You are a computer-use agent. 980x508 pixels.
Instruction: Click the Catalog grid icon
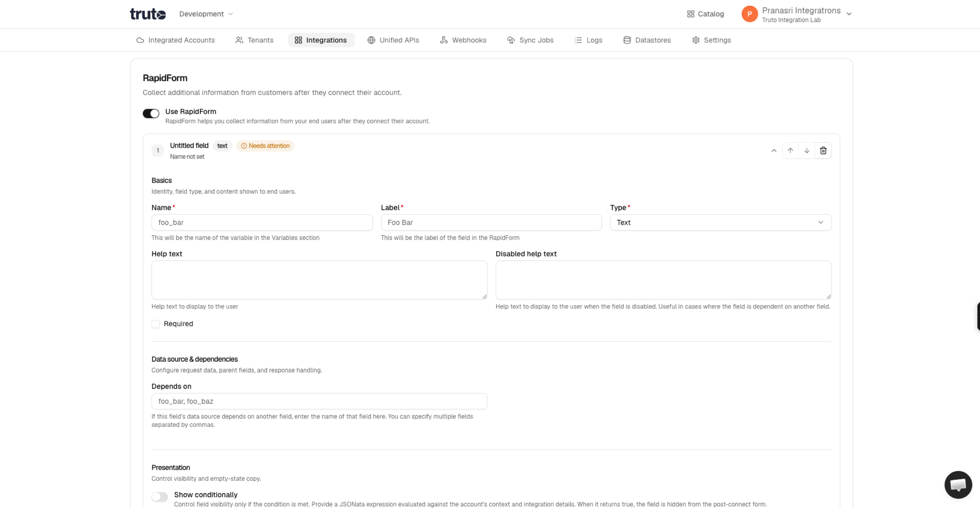click(x=691, y=14)
